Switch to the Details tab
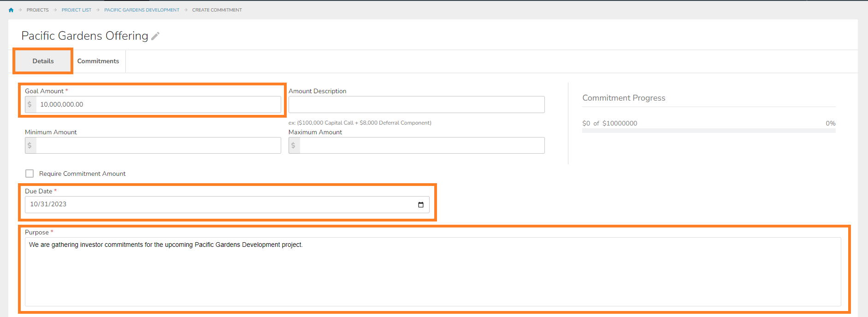Screen dimensions: 868x317 43,61
